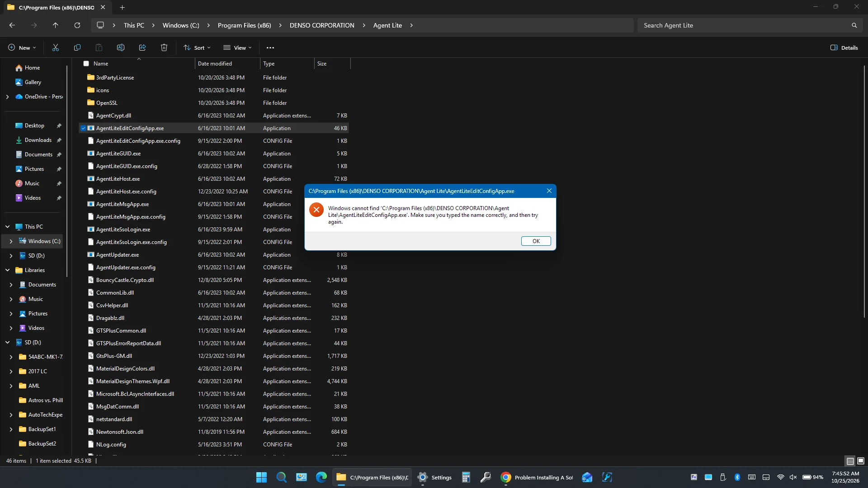This screenshot has height=488, width=868.
Task: Refresh the current folder view
Action: click(77, 25)
